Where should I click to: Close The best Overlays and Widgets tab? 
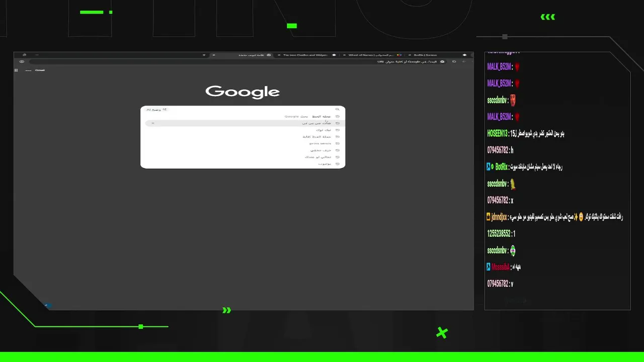click(x=279, y=55)
